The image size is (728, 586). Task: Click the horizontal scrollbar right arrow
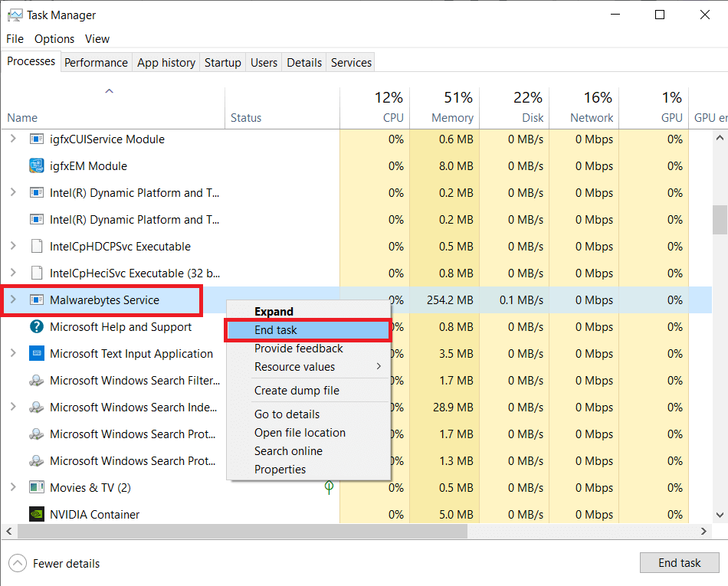[x=703, y=532]
